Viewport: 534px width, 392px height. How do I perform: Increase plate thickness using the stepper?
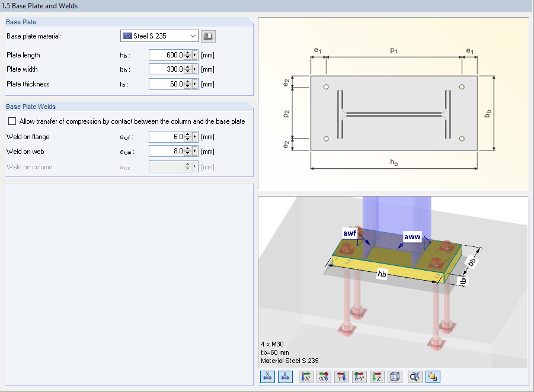coord(188,82)
